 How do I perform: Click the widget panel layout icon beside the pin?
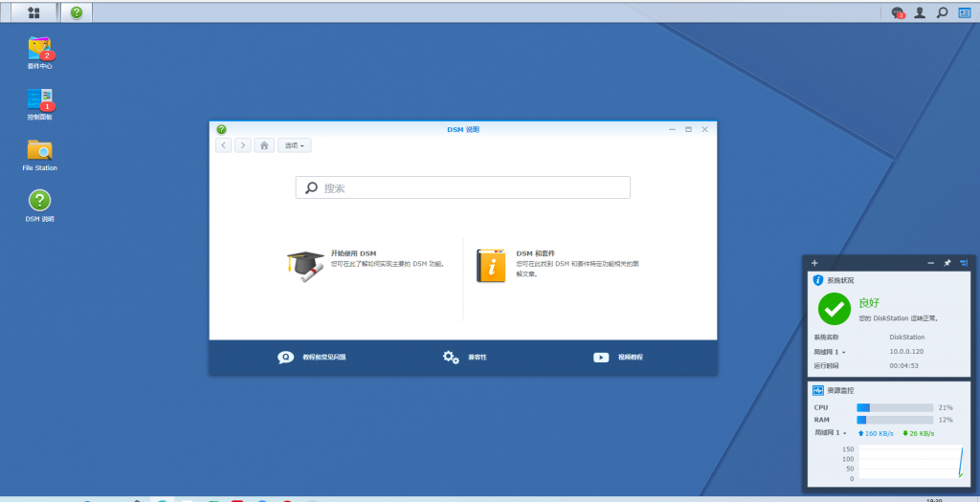tap(963, 263)
